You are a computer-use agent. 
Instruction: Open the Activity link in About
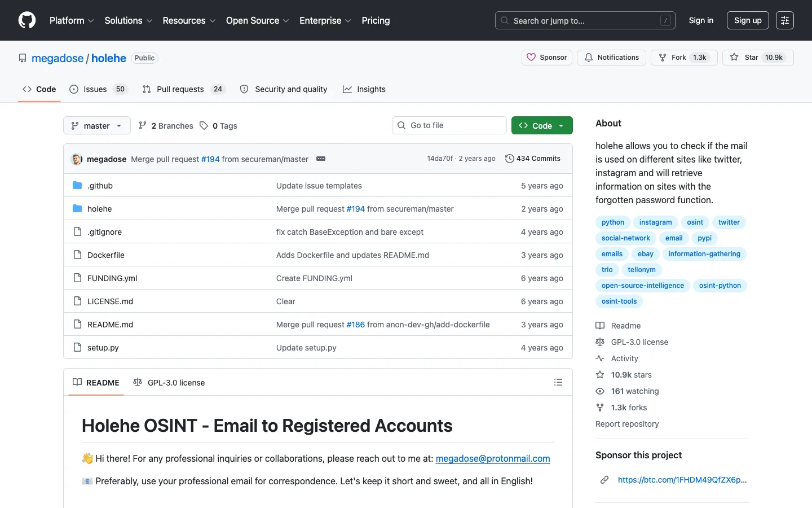(617, 358)
